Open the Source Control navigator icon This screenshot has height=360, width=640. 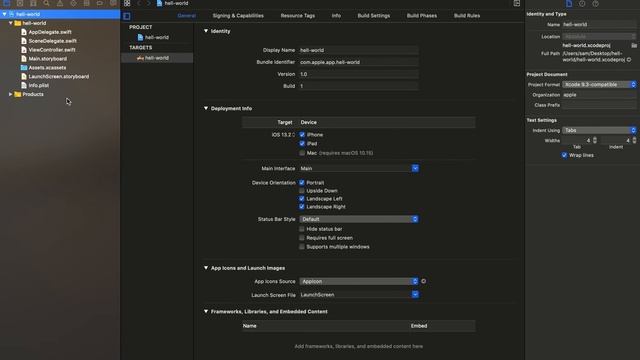tap(20, 3)
